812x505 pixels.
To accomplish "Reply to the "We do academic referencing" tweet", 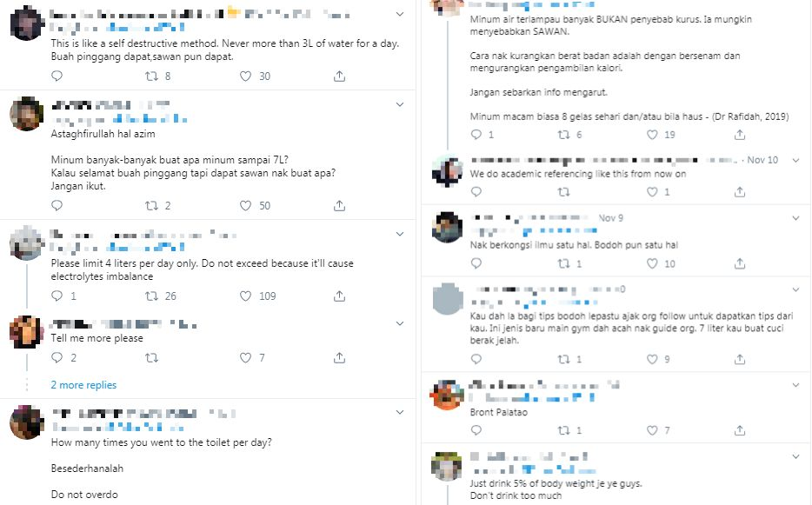I will click(x=475, y=192).
